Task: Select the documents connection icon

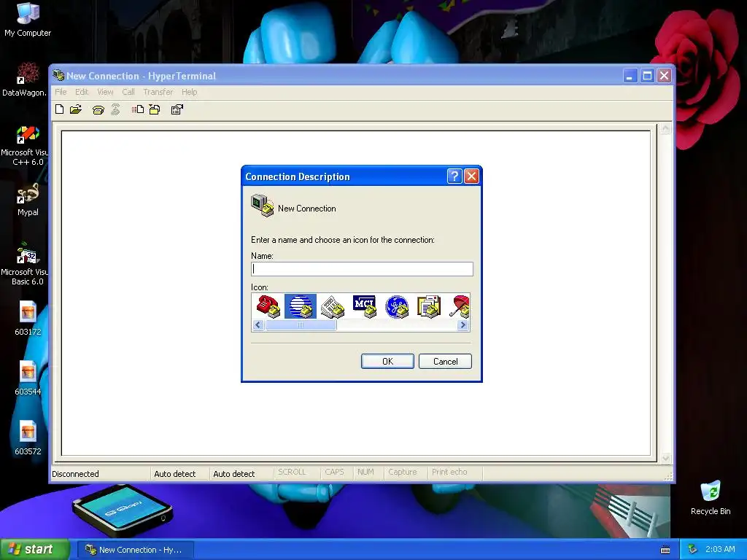Action: pyautogui.click(x=429, y=306)
